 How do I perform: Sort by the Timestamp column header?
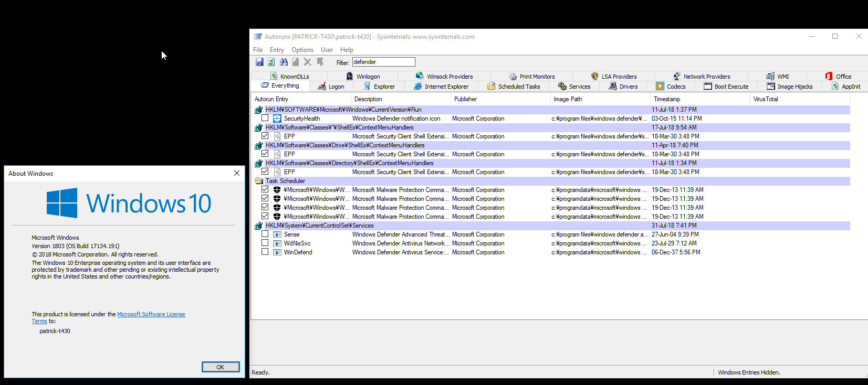coord(700,99)
